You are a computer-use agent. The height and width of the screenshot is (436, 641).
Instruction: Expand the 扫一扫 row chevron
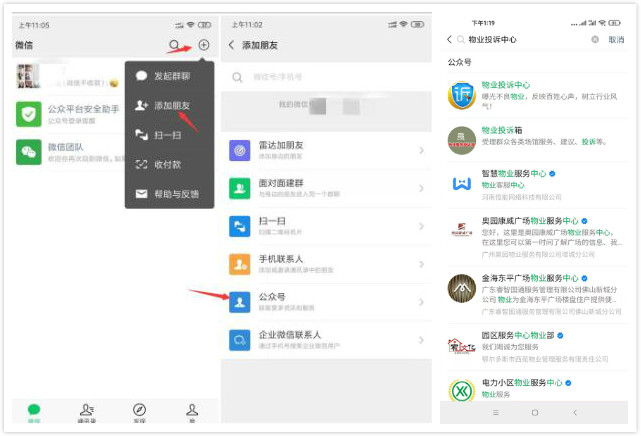point(421,226)
